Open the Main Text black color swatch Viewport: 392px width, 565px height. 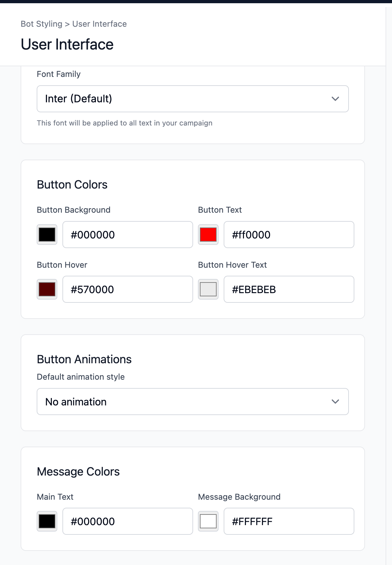tap(47, 521)
